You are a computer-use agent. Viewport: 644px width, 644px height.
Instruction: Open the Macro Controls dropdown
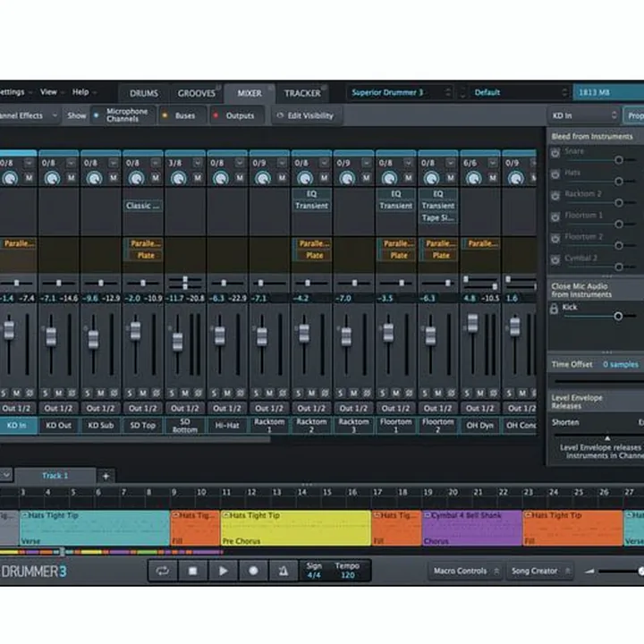click(465, 571)
